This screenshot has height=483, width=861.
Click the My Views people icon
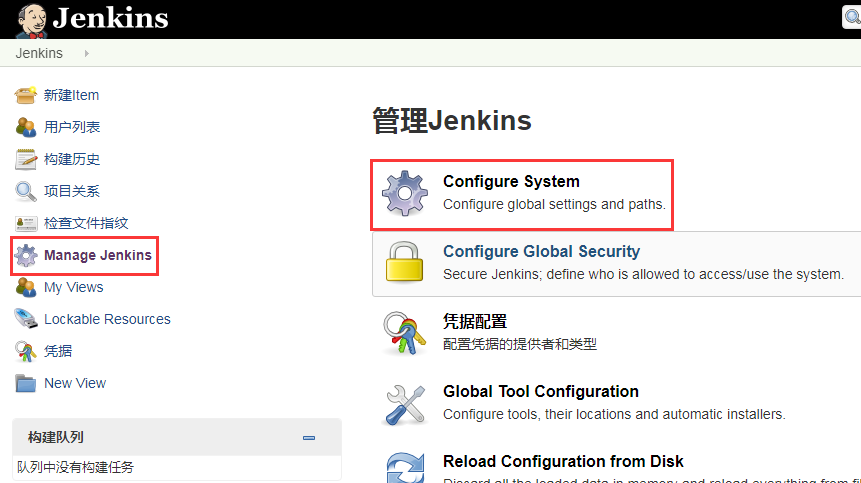[25, 287]
